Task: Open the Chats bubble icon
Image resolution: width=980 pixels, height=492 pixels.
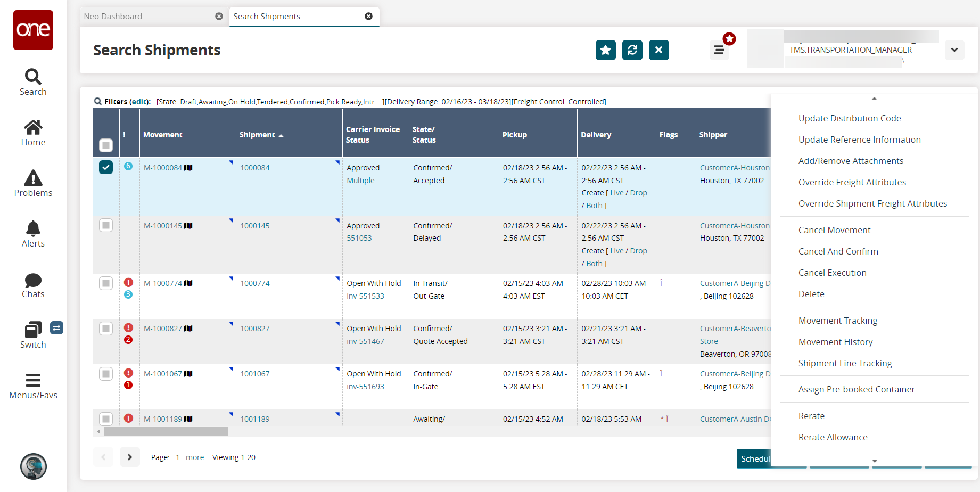Action: pyautogui.click(x=33, y=280)
